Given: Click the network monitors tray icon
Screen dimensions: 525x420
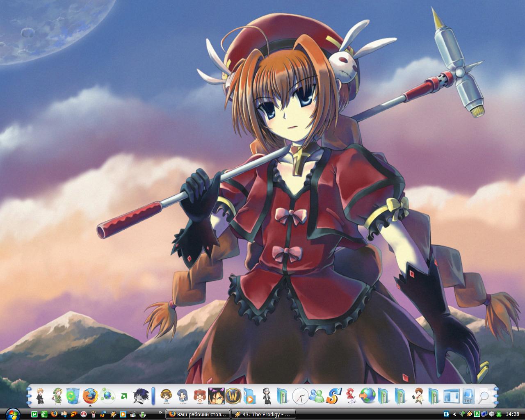Looking at the screenshot, I should pyautogui.click(x=484, y=414).
